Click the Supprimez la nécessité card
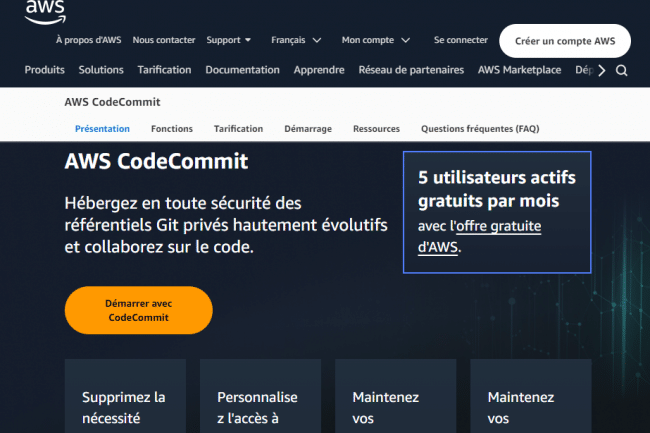 click(125, 396)
